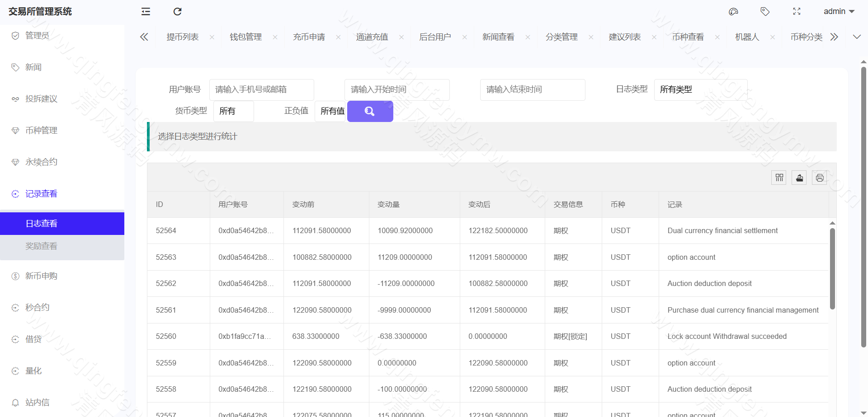Enter fullscreen mode

[797, 11]
